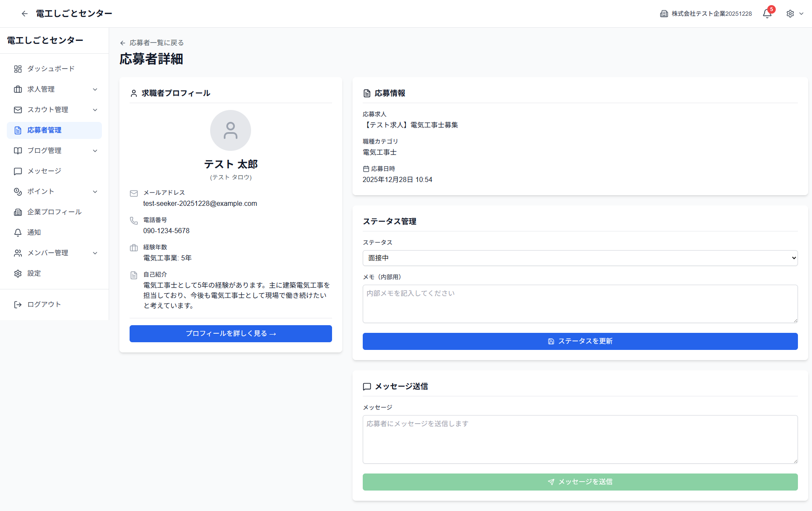Open the メッセージ section icon
The image size is (812, 511).
(17, 171)
